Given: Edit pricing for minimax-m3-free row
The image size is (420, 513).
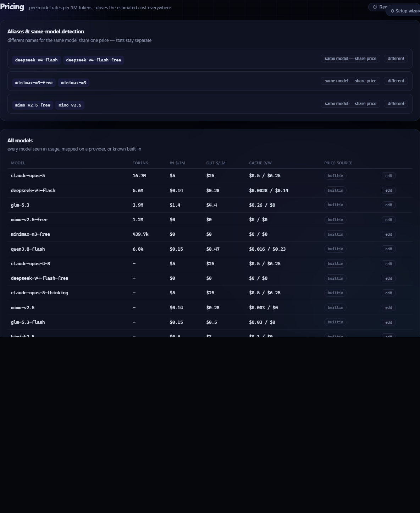Looking at the screenshot, I should (388, 234).
